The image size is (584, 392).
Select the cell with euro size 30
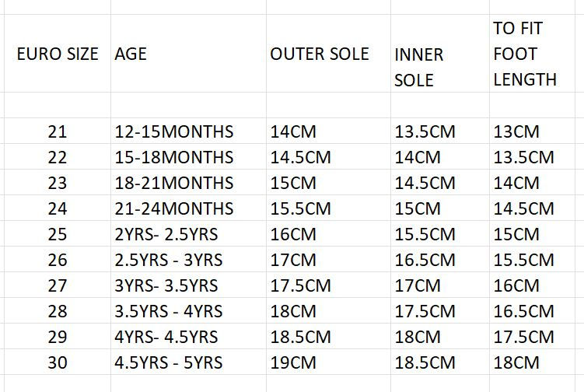coord(58,362)
